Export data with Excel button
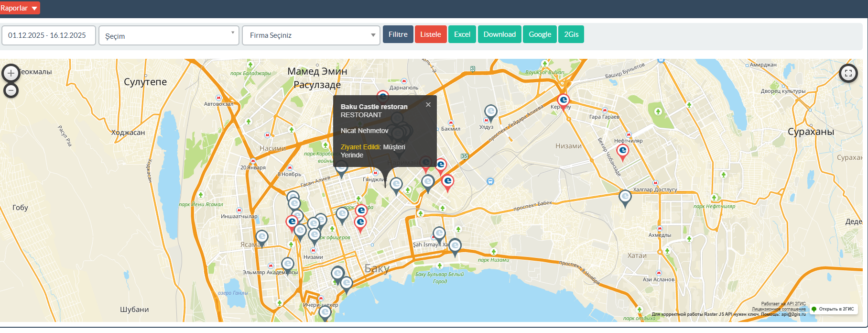The image size is (868, 333). click(x=462, y=34)
